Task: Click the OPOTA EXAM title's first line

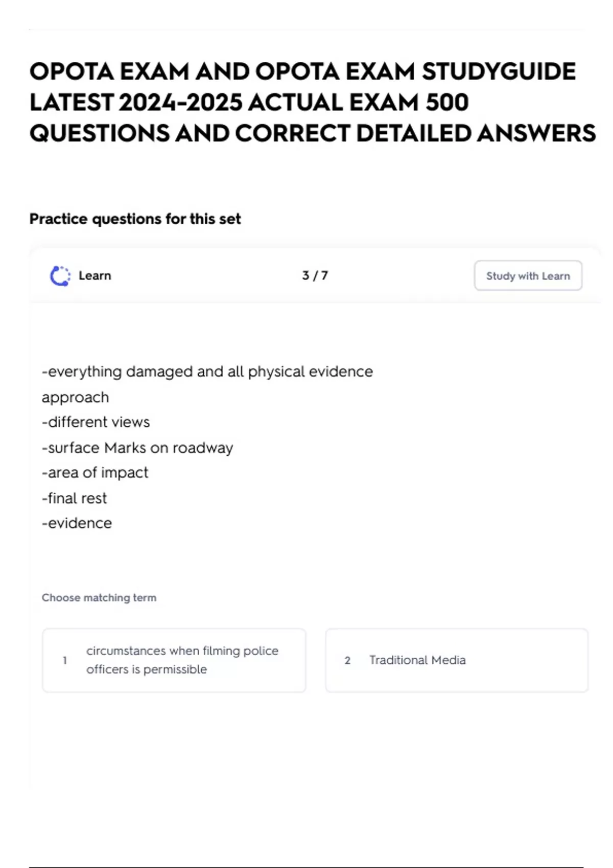Action: click(302, 71)
